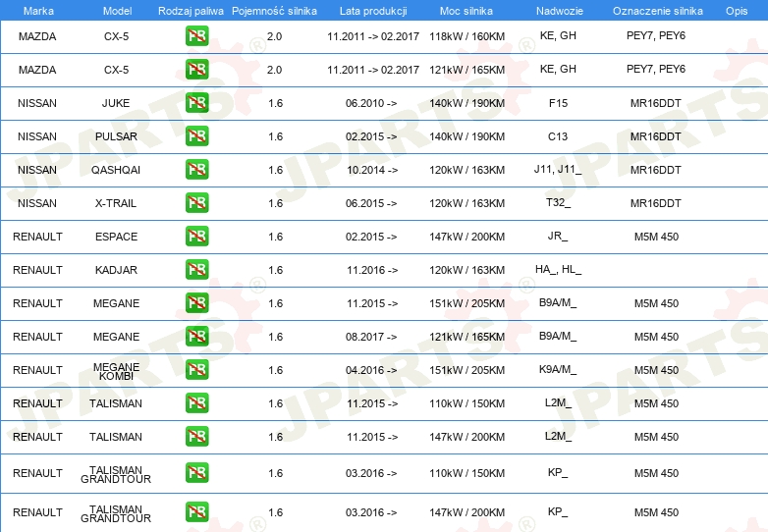The height and width of the screenshot is (532, 768).
Task: Click the Marka column header
Action: [x=38, y=11]
